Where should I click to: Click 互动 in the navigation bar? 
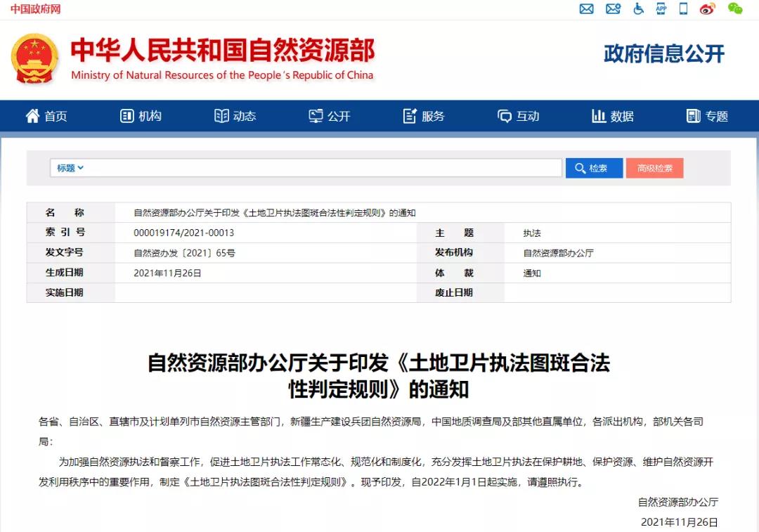pos(519,117)
